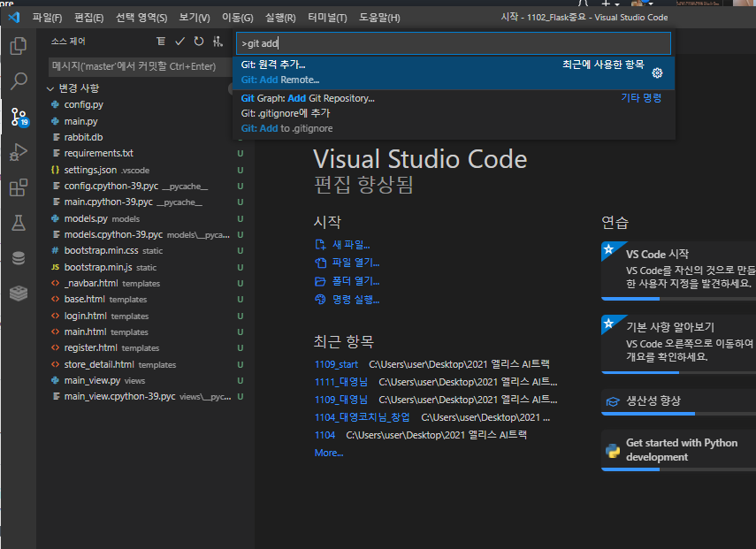
Task: Open the 터미널(T) menu
Action: pyautogui.click(x=327, y=18)
